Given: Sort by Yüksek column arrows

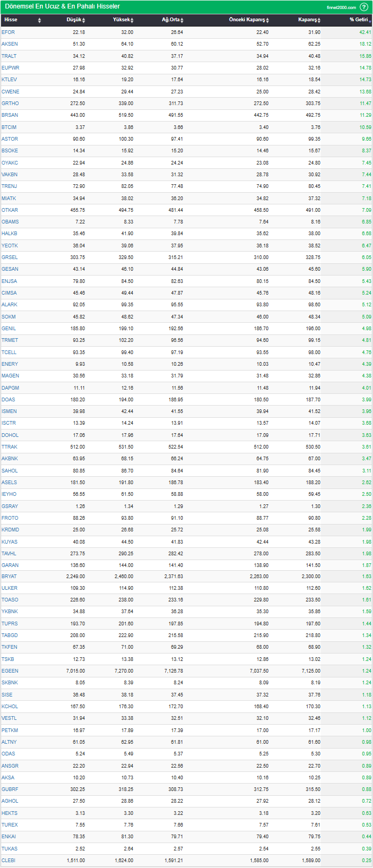Looking at the screenshot, I should [x=132, y=20].
